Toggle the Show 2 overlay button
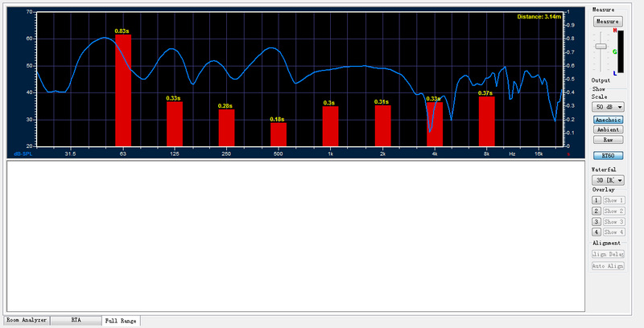Image resolution: width=644 pixels, height=328 pixels. [x=613, y=211]
